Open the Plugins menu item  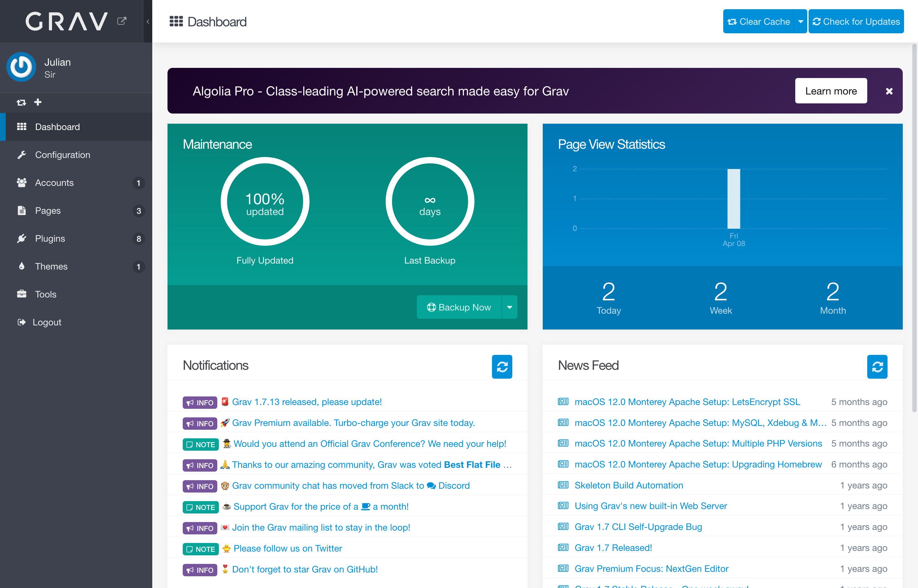click(76, 238)
